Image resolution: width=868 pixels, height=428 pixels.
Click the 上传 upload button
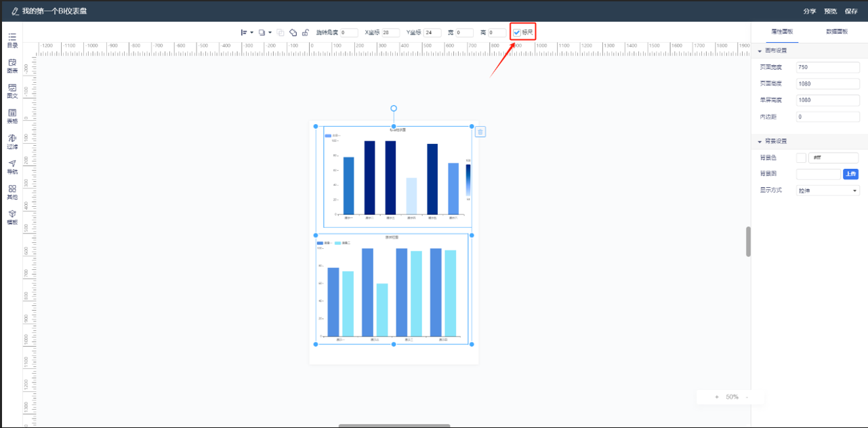pyautogui.click(x=851, y=174)
